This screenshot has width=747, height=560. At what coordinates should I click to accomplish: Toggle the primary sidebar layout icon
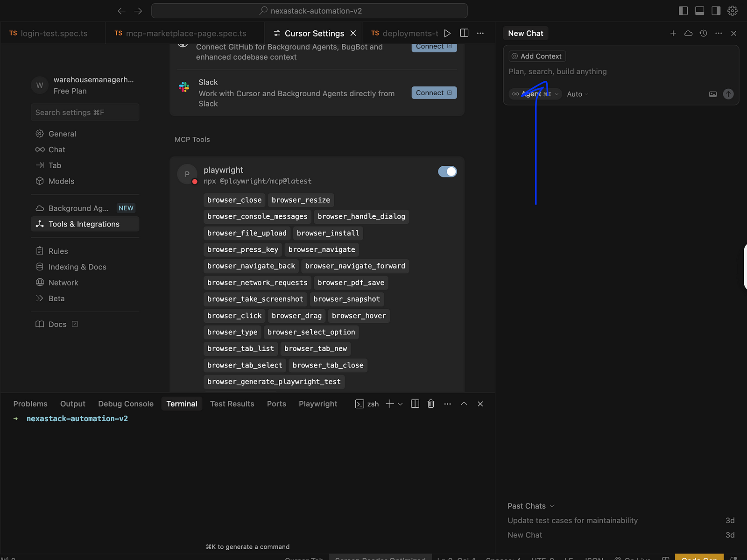[x=684, y=11]
